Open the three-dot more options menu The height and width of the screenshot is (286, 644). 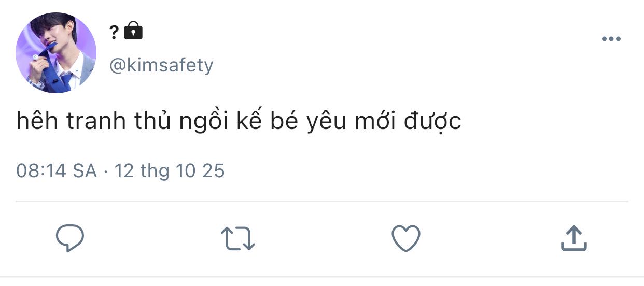tap(611, 39)
